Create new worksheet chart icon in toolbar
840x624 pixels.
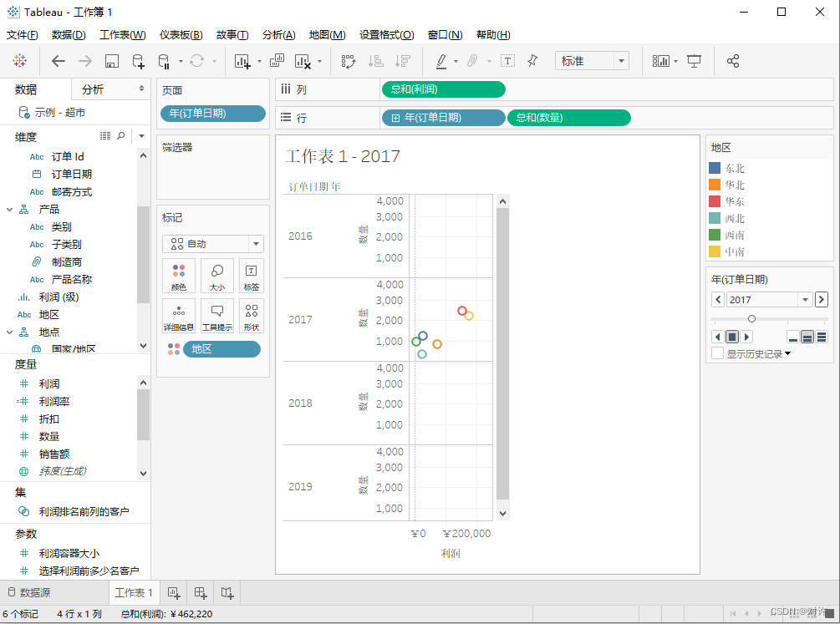click(x=242, y=62)
